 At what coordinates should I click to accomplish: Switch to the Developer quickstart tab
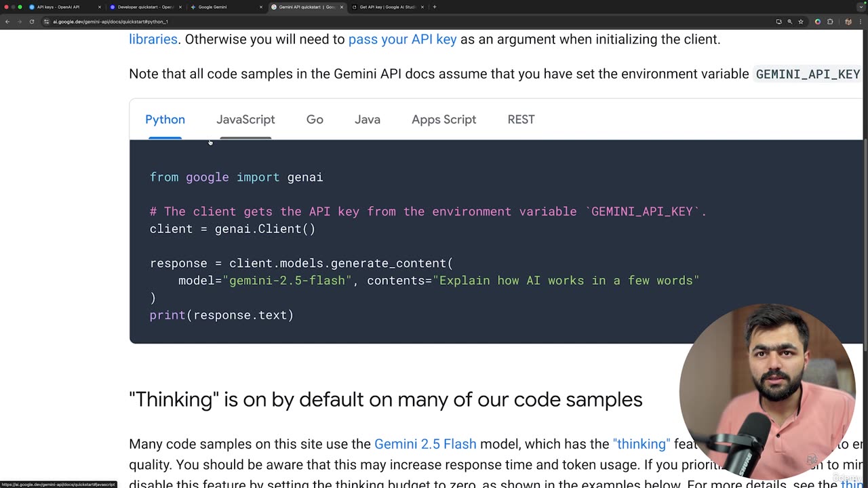(x=145, y=7)
